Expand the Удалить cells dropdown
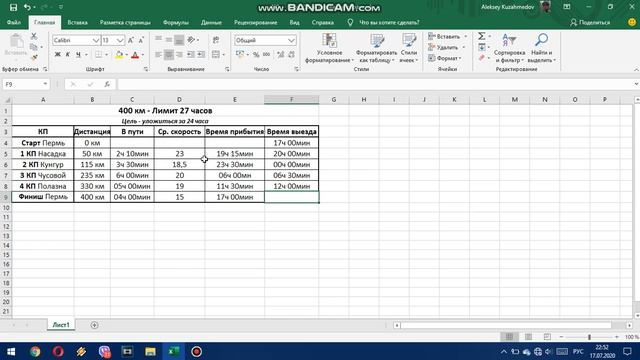The image size is (640, 360). [464, 47]
